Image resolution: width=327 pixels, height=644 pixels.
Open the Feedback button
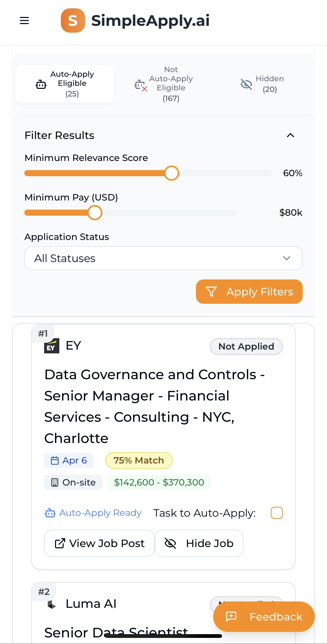tap(264, 617)
